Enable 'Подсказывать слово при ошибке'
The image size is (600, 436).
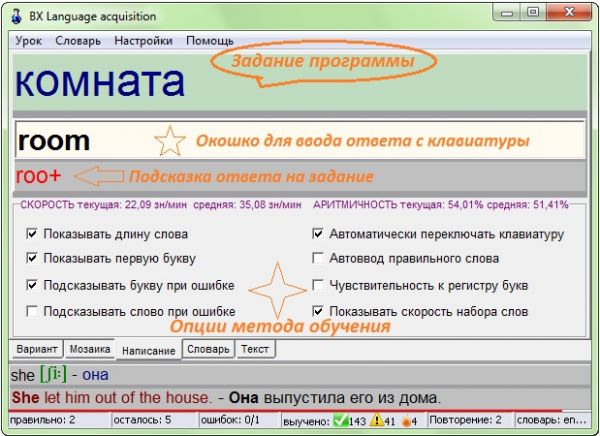[x=32, y=311]
